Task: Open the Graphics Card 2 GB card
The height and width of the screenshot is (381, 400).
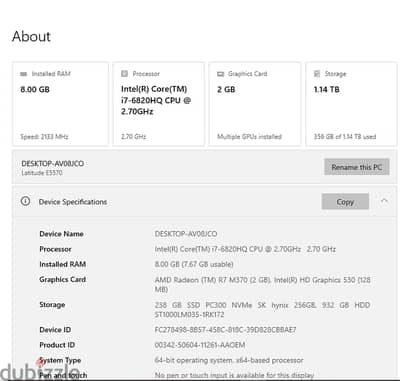Action: [255, 104]
